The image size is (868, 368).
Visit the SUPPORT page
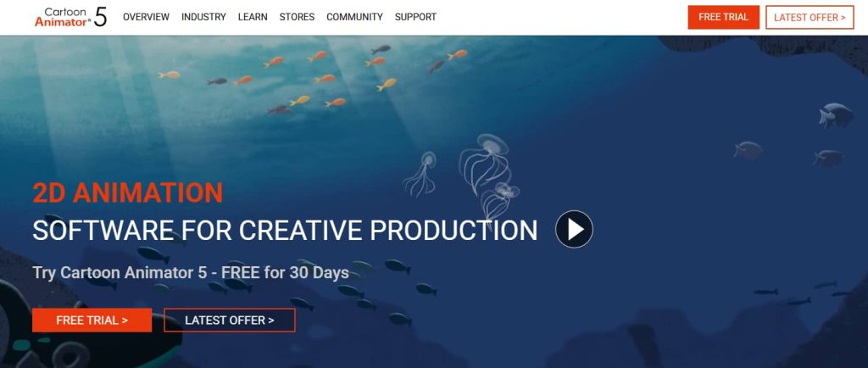[415, 17]
